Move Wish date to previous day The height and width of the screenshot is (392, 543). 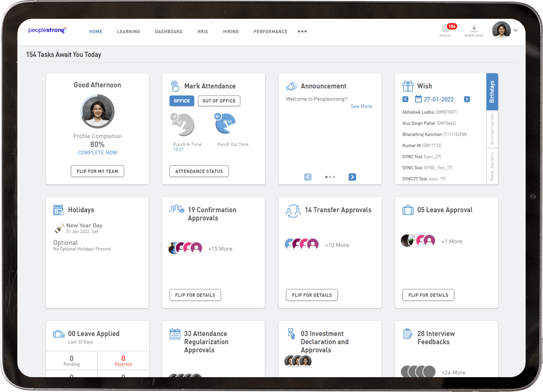(405, 99)
